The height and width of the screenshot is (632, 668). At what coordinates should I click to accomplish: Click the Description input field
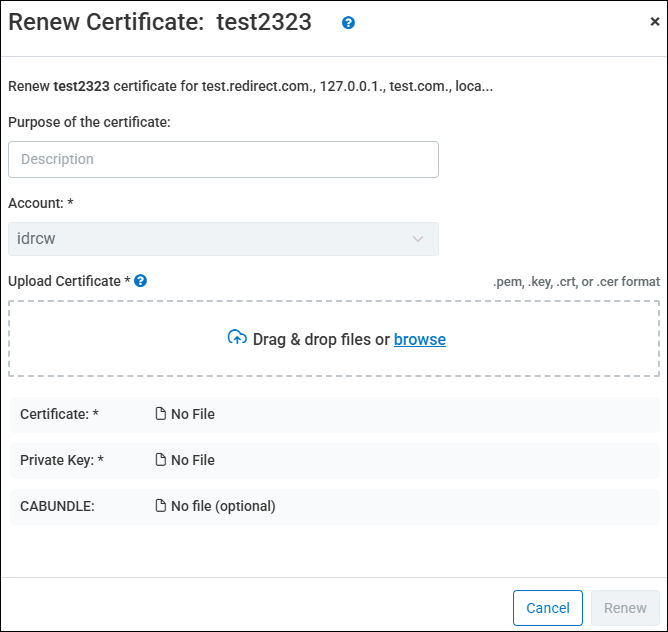pyautogui.click(x=223, y=159)
